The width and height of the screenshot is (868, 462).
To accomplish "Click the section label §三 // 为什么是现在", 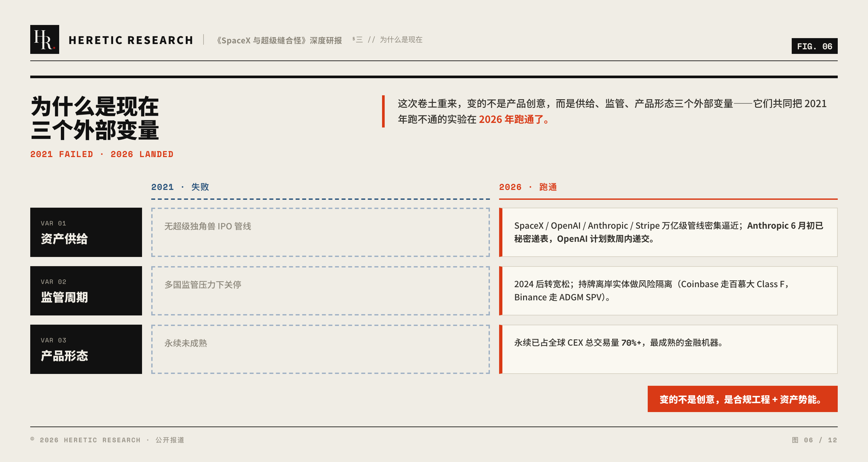I will click(x=387, y=40).
